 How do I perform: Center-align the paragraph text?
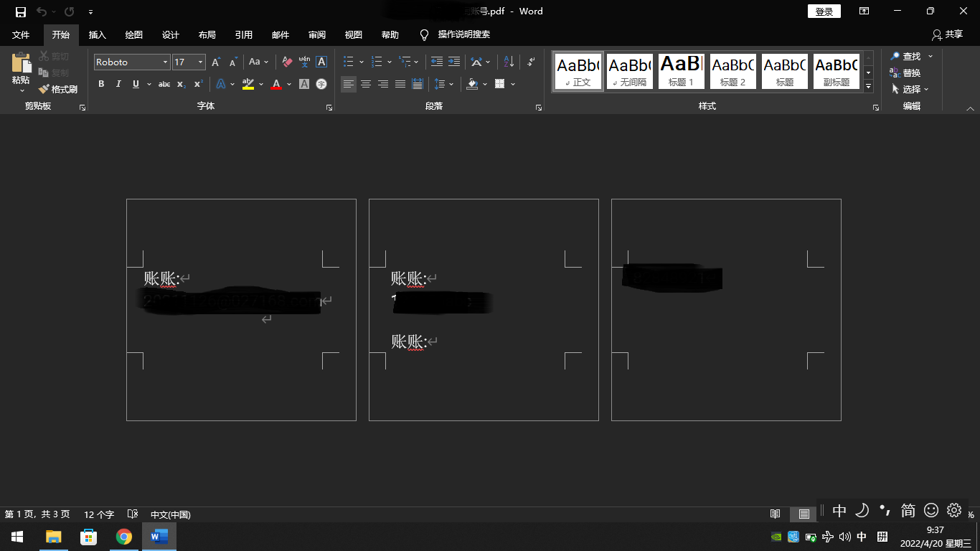coord(366,84)
